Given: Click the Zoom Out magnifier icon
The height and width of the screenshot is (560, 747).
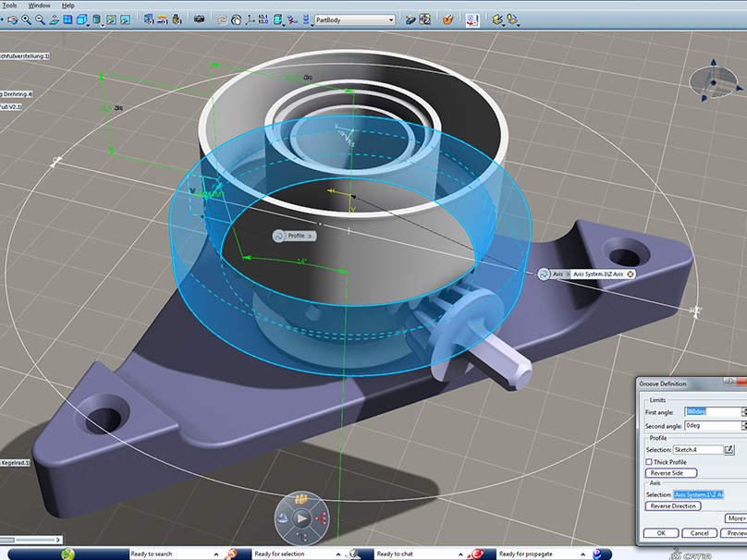Looking at the screenshot, I should pyautogui.click(x=41, y=19).
